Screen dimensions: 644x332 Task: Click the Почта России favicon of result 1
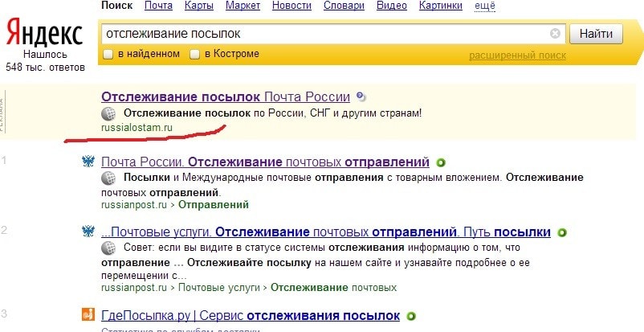pyautogui.click(x=88, y=162)
